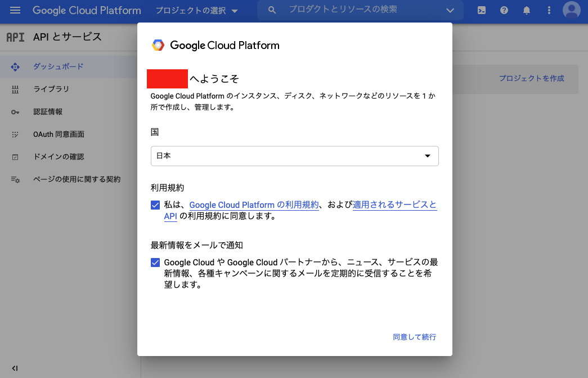Image resolution: width=588 pixels, height=378 pixels.
Task: Click Google Cloud Platform title in top bar
Action: pyautogui.click(x=87, y=10)
